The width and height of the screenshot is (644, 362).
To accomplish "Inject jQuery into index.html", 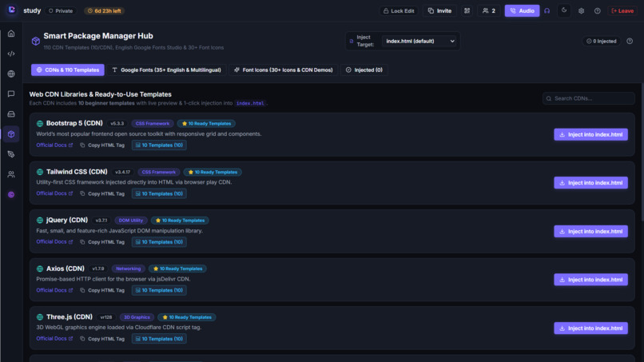I will (590, 231).
